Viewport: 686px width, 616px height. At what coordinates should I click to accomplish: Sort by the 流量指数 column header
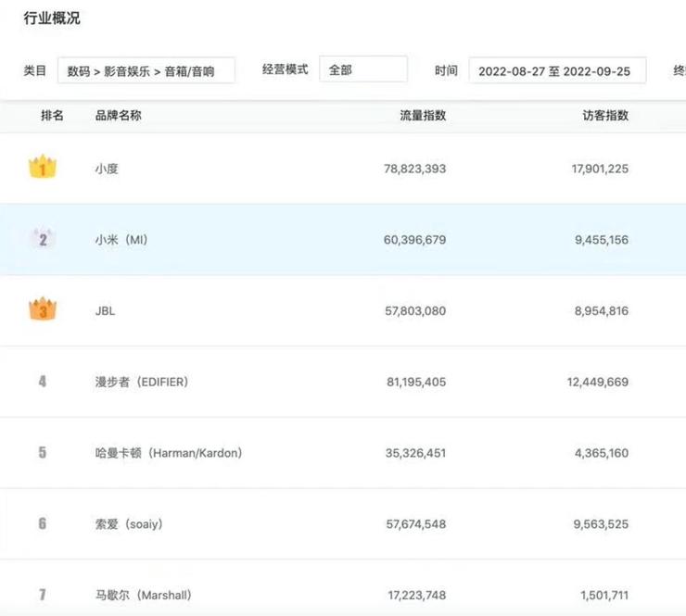tap(423, 116)
